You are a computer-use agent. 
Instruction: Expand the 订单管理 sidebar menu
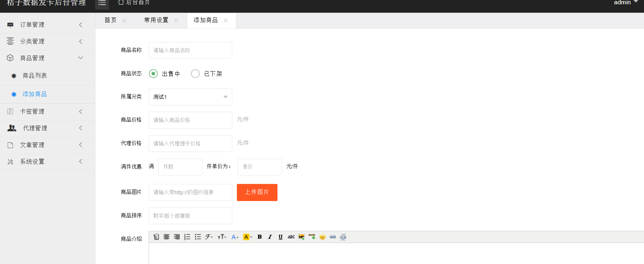click(x=47, y=25)
